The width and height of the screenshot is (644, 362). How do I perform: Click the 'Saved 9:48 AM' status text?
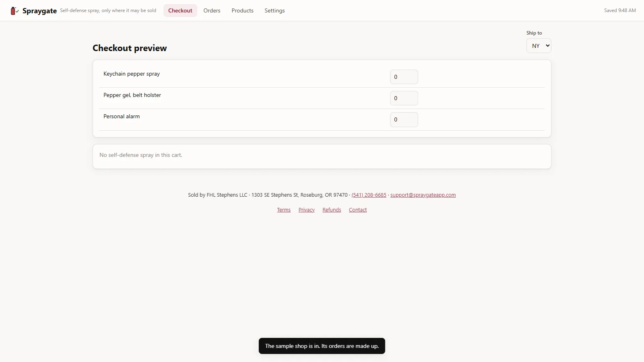620,10
